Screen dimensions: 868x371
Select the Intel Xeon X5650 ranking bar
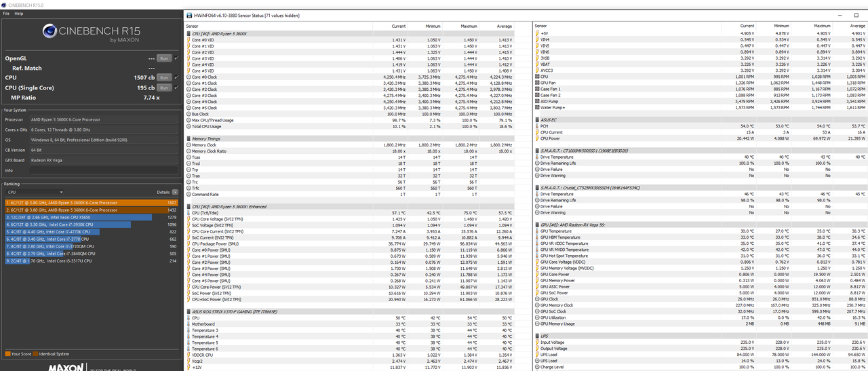78,217
